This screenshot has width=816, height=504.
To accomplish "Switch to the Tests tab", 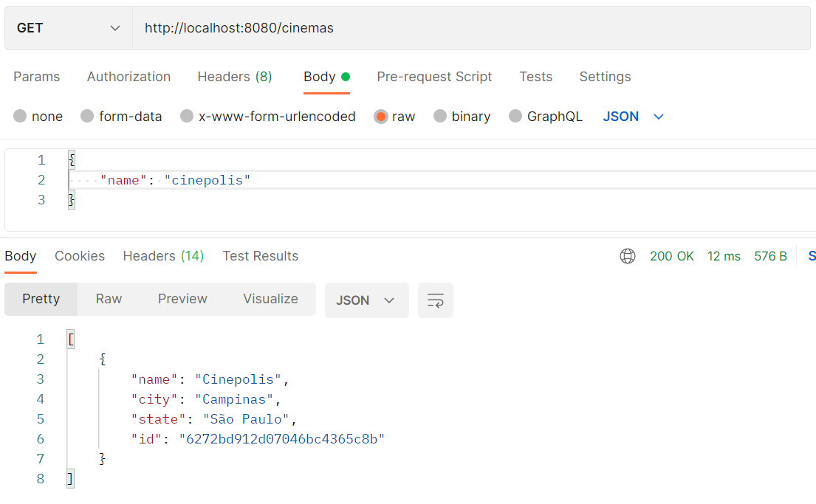I will pyautogui.click(x=535, y=76).
